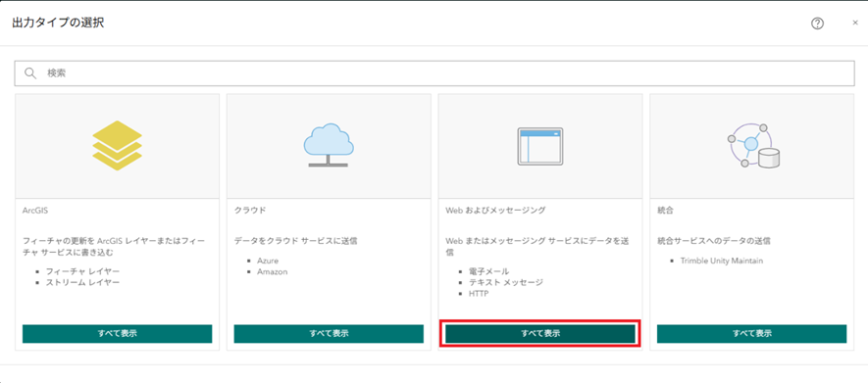Click the ArcGIS feature update description text
868x383 pixels.
click(x=114, y=247)
